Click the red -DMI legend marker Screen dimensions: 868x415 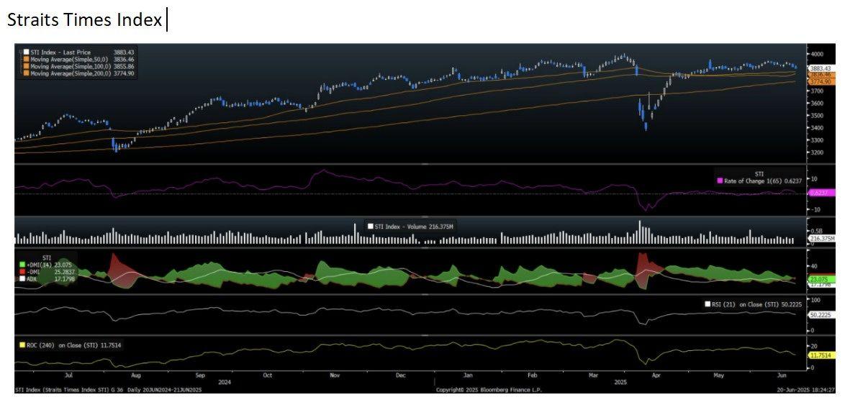click(x=22, y=272)
